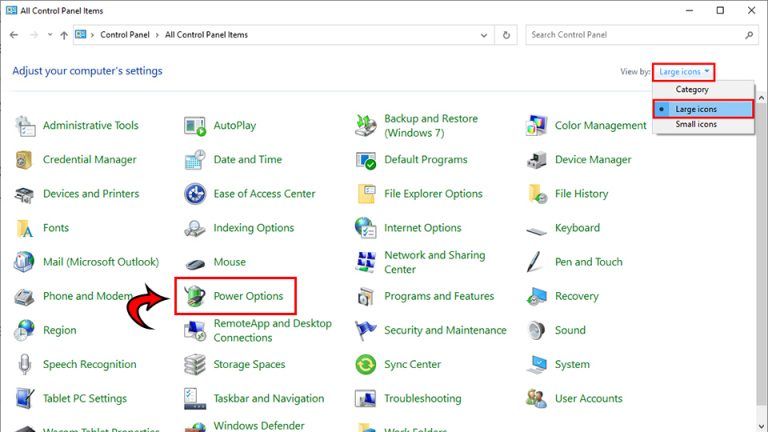Go up one folder level
768x432 pixels.
[64, 35]
